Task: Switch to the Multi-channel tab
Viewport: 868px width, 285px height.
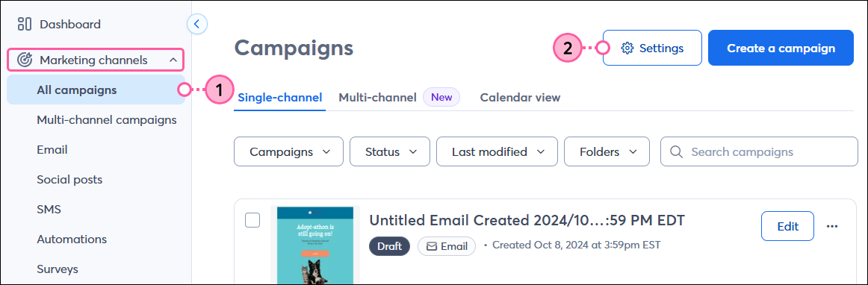Action: (377, 98)
